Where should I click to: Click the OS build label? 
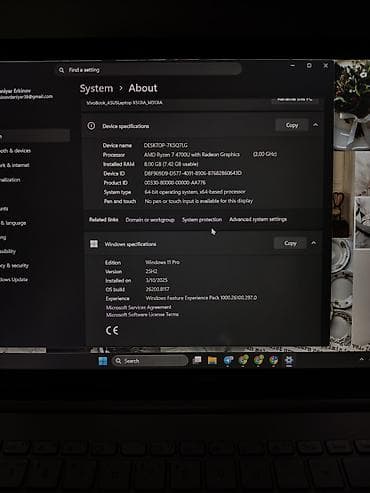[115, 289]
